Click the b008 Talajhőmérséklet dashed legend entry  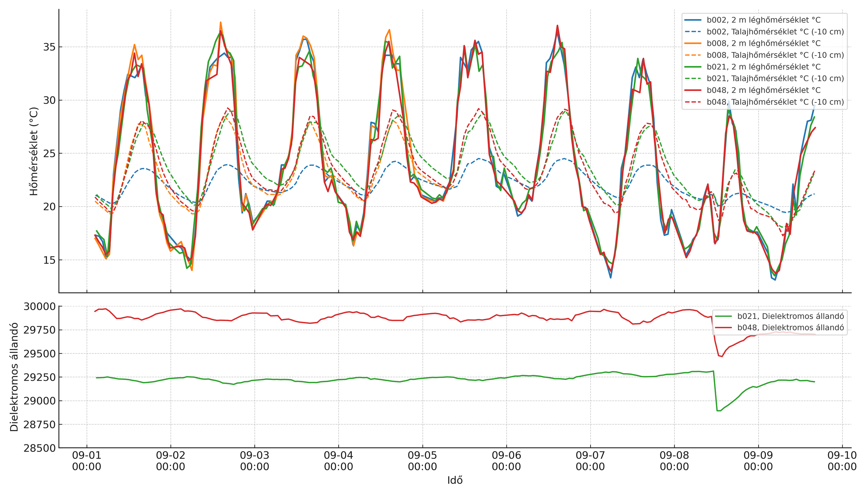(x=775, y=55)
